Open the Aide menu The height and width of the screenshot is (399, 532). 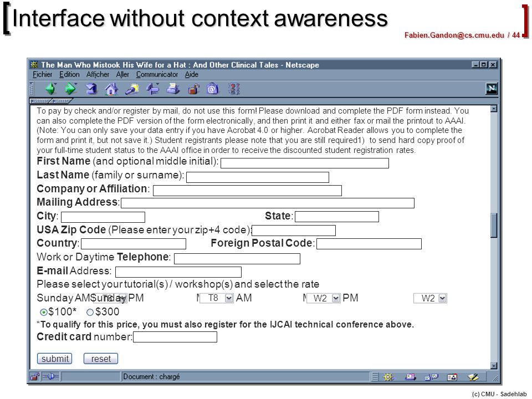click(192, 74)
